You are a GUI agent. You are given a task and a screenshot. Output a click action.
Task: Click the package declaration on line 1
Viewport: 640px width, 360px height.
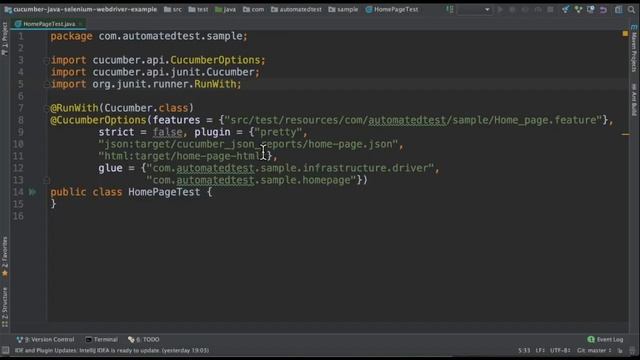[149, 36]
